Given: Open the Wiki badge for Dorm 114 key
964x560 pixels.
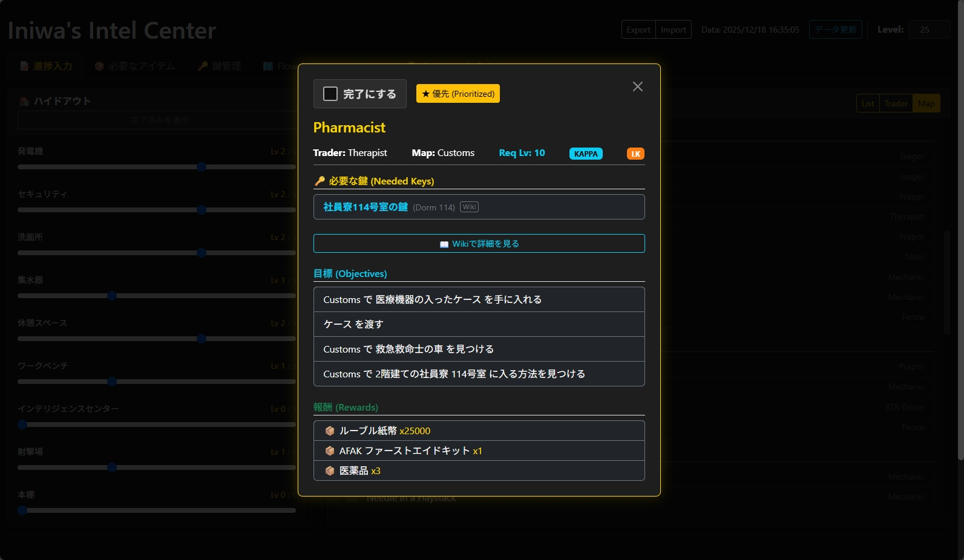Looking at the screenshot, I should click(469, 207).
